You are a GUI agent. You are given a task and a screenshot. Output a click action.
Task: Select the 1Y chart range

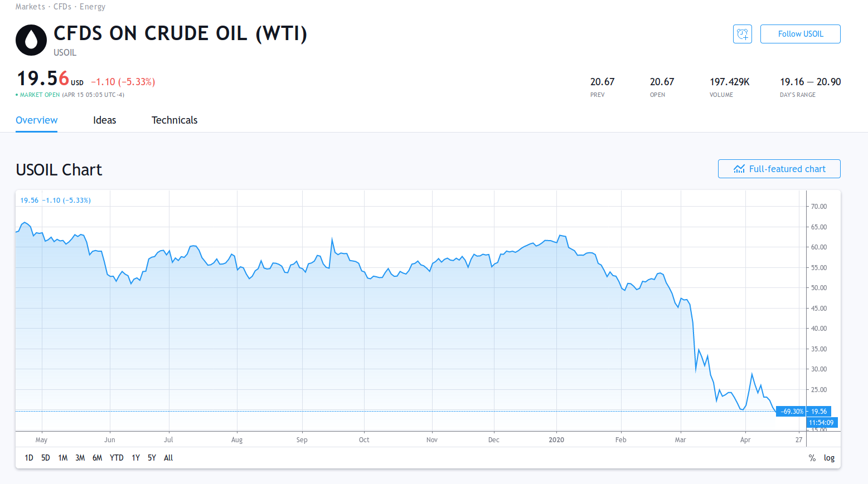135,458
